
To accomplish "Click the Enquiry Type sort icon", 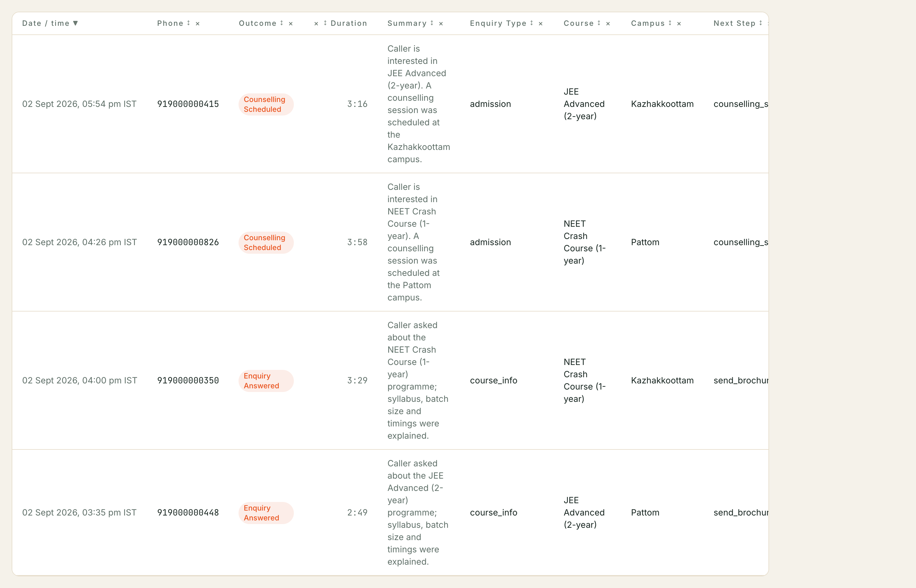I will pyautogui.click(x=531, y=23).
